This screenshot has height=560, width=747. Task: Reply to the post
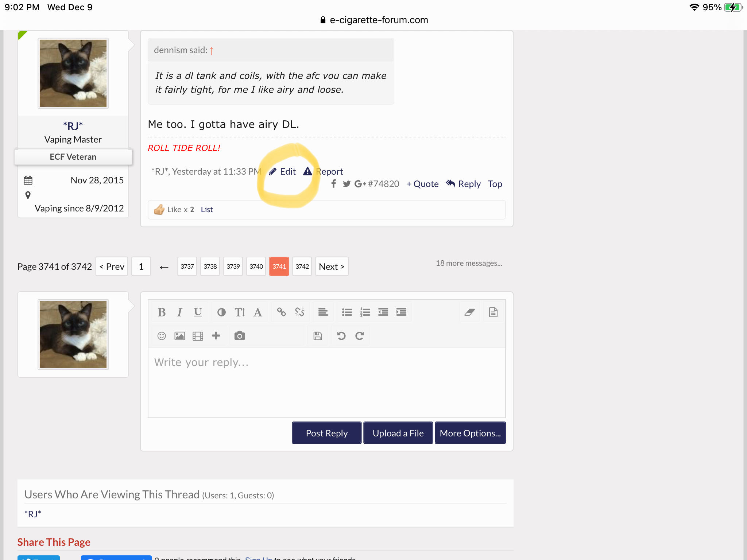point(464,184)
